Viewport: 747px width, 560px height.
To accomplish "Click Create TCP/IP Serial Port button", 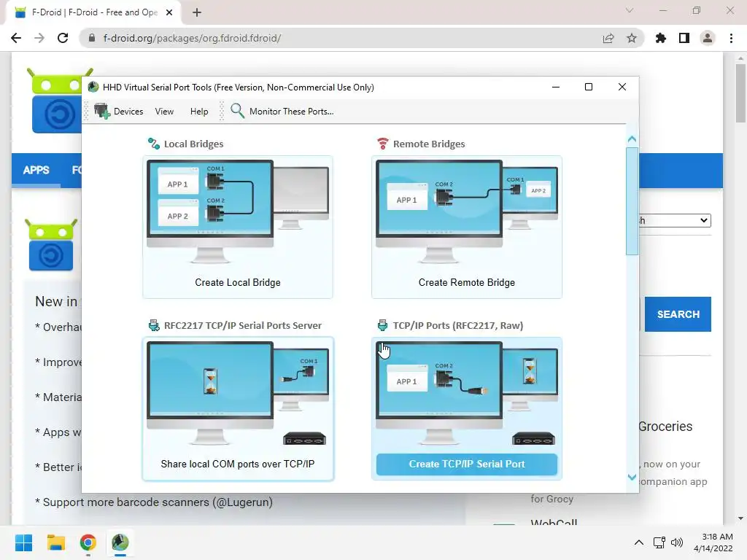I will click(466, 464).
